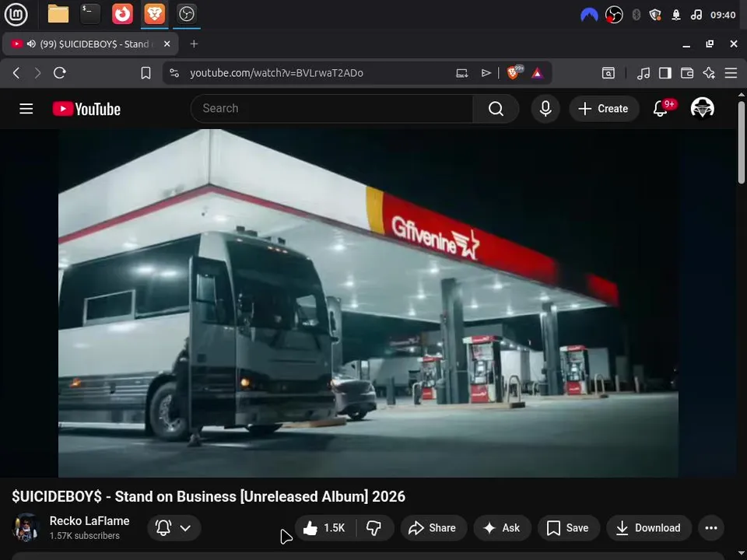
Task: Open more actions ellipsis menu
Action: tap(711, 527)
